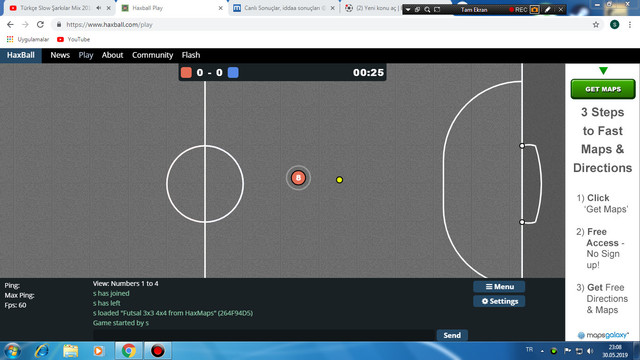The width and height of the screenshot is (640, 360).
Task: Go to the About page link
Action: (x=112, y=55)
